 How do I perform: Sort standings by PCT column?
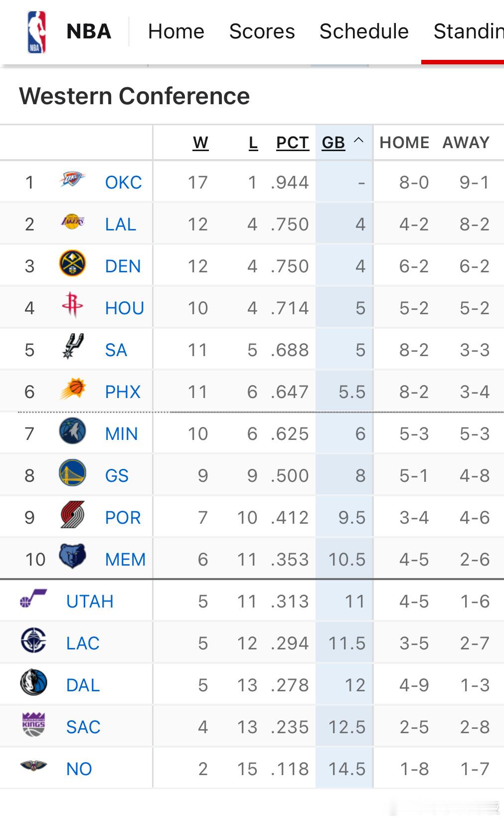293,143
